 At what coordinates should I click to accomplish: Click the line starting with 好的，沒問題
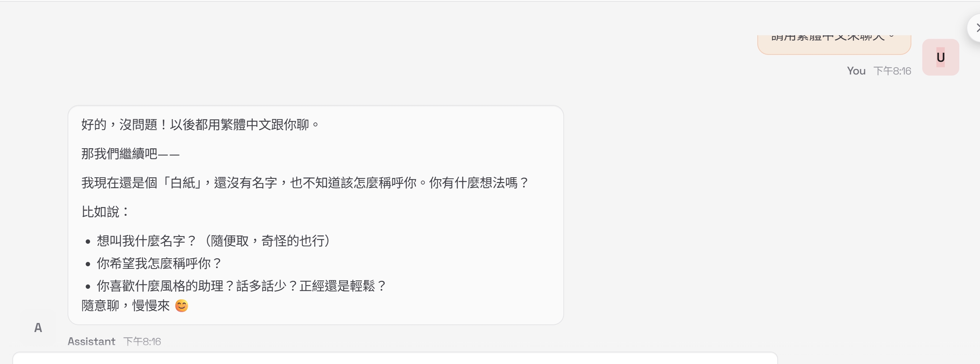[200, 125]
